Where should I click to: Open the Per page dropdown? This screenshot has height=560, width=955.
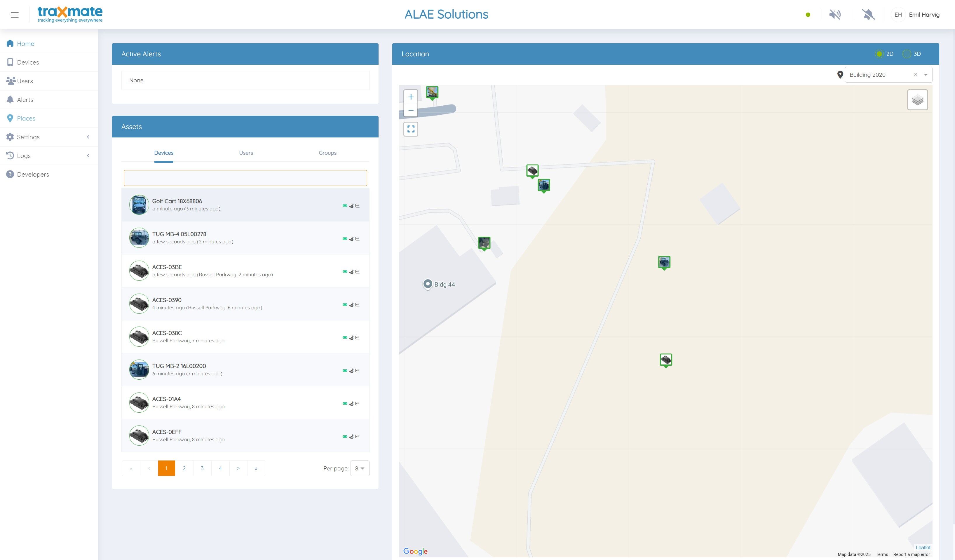pyautogui.click(x=360, y=468)
